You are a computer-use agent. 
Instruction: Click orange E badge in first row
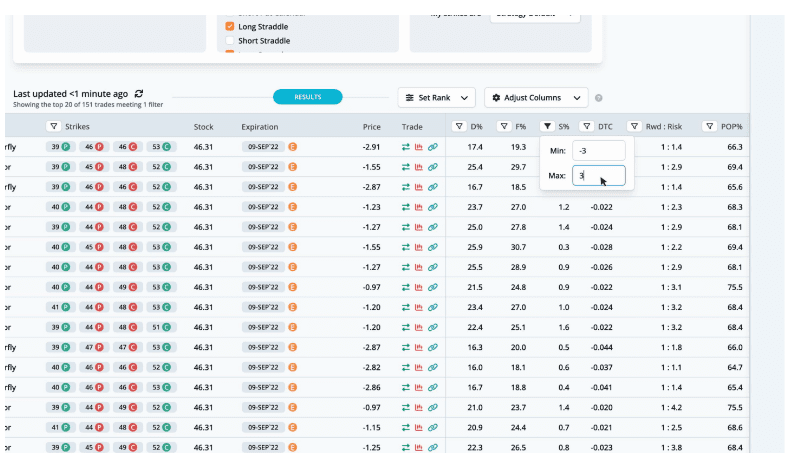pyautogui.click(x=293, y=147)
